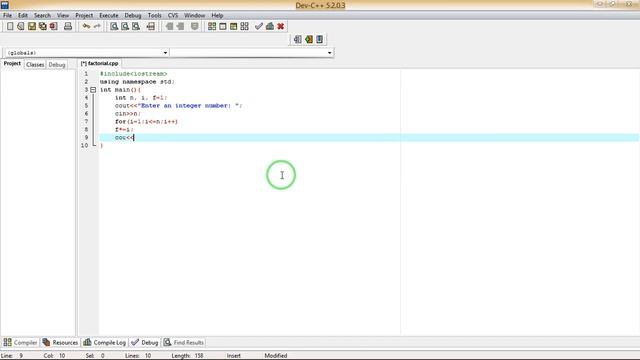Click the green-arrow icon of the lower toolbar
Screen dimensions: 640x360
pyautogui.click(x=309, y=40)
